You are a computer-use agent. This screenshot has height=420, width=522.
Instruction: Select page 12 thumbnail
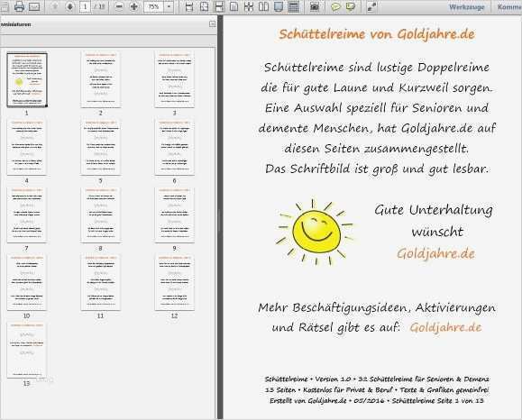point(174,282)
